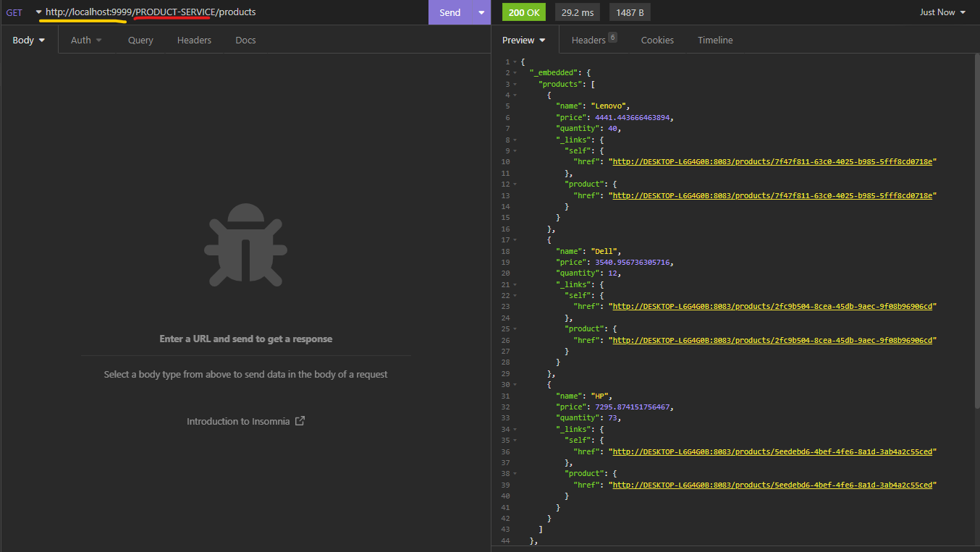Image resolution: width=980 pixels, height=552 pixels.
Task: Open the Send button's dropdown arrow
Action: tap(479, 12)
